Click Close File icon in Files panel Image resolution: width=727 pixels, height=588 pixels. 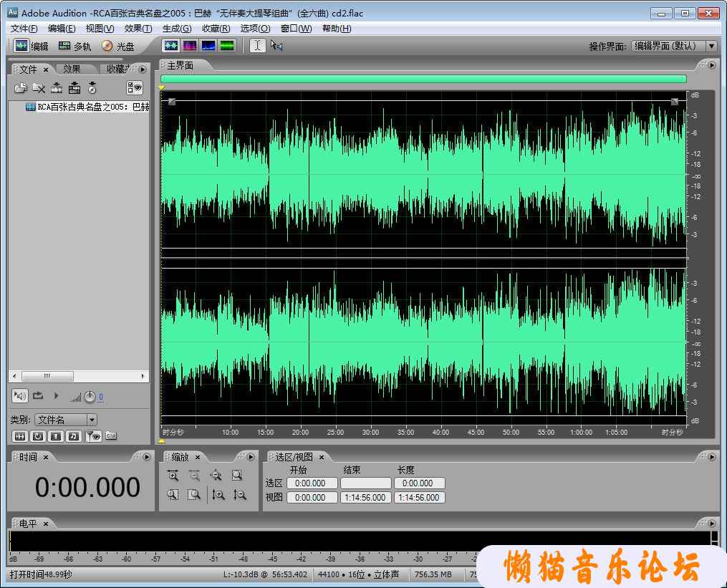[39, 87]
